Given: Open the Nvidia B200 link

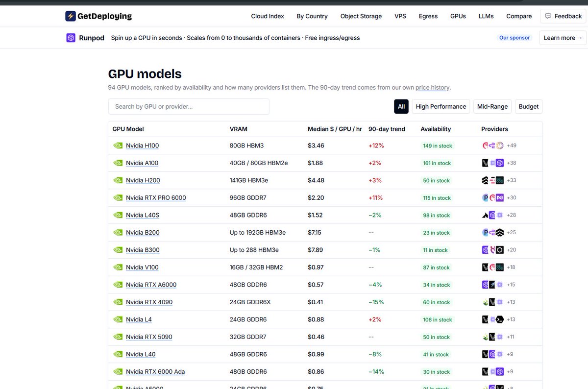Looking at the screenshot, I should point(143,233).
